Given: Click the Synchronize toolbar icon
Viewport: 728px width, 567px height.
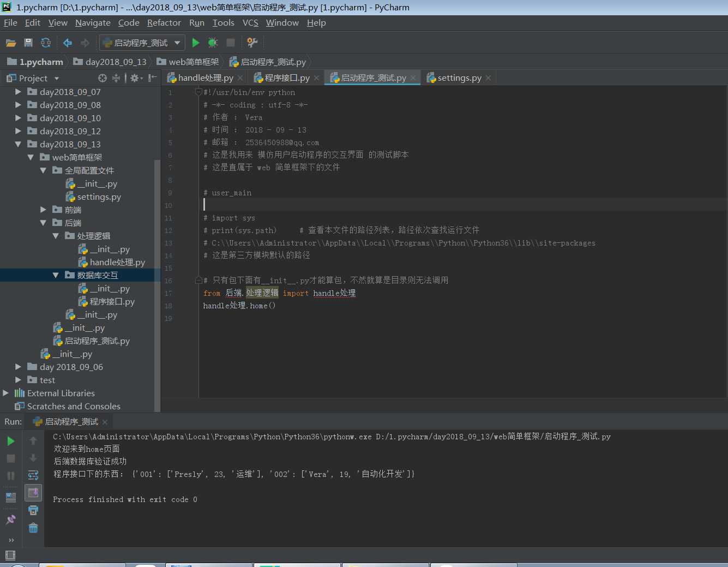Looking at the screenshot, I should pyautogui.click(x=46, y=43).
